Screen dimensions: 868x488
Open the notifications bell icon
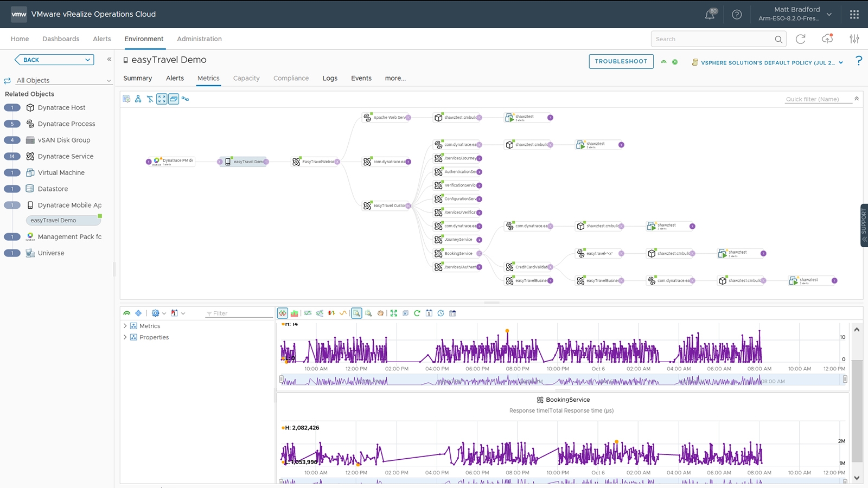pos(710,15)
